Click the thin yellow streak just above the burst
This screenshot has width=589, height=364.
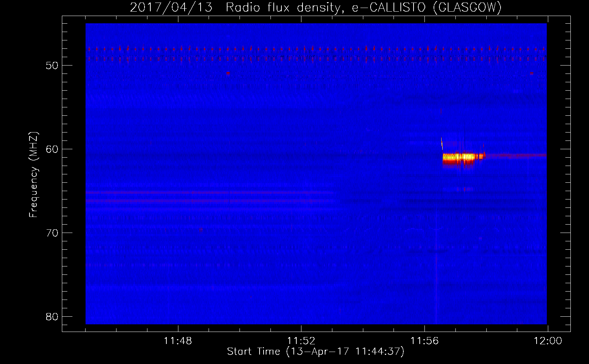pos(442,143)
